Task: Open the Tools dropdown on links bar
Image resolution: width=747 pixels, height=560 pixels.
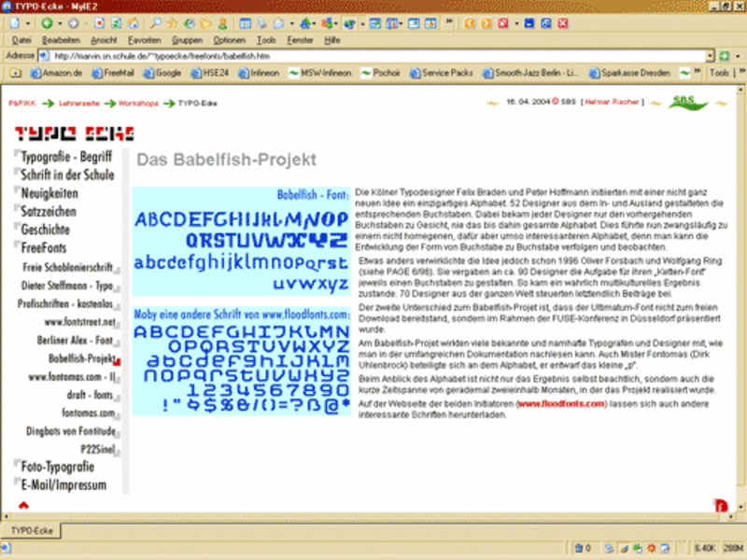Action: tap(721, 72)
